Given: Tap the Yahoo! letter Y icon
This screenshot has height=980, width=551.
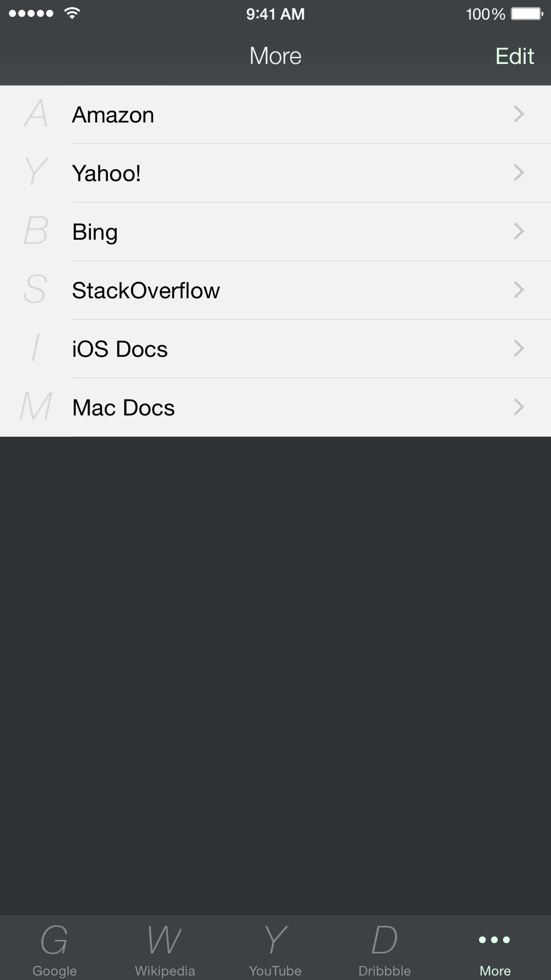Looking at the screenshot, I should pyautogui.click(x=36, y=173).
